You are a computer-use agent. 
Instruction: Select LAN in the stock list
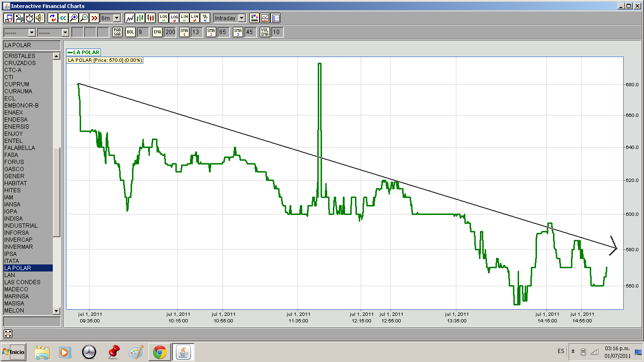click(28, 275)
